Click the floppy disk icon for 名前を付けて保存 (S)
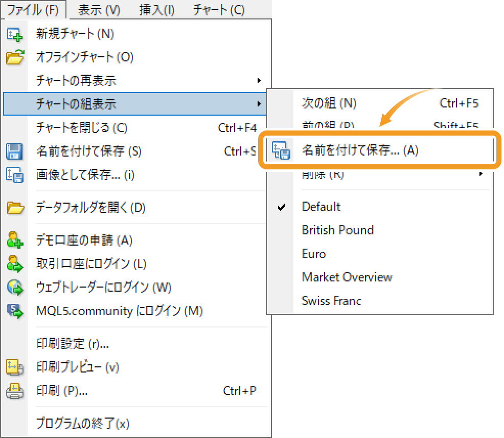This screenshot has width=504, height=438. (14, 151)
